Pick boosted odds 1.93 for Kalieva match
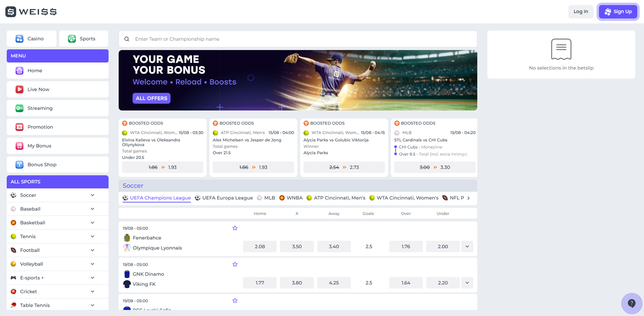 pos(163,167)
